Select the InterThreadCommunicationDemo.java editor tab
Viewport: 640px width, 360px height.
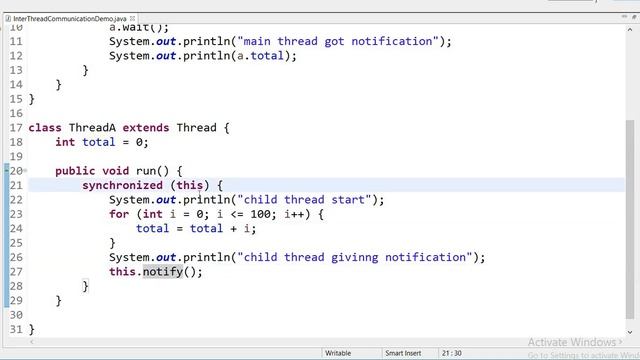pos(69,19)
